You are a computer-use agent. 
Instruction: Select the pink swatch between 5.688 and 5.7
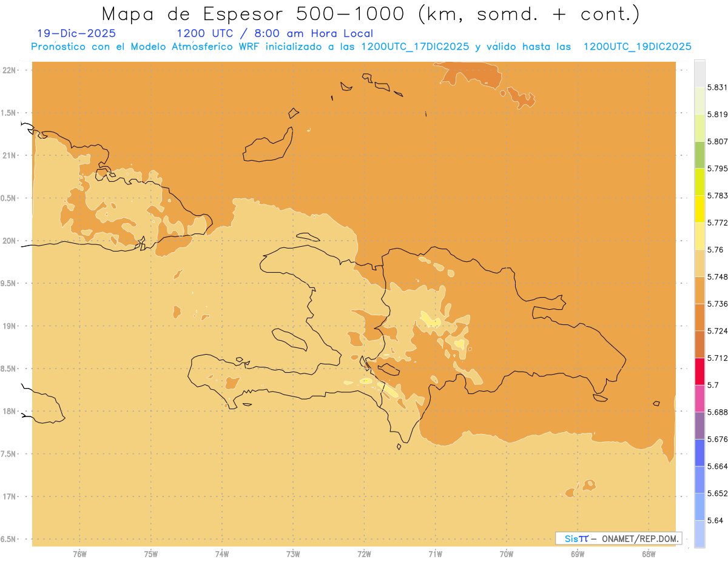(x=699, y=398)
